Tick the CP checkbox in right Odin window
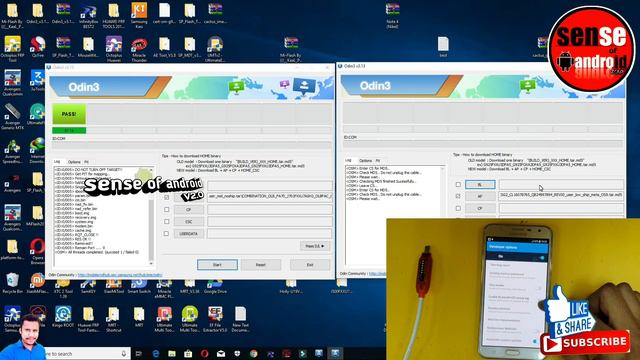This screenshot has height=360, width=640. coord(458,208)
